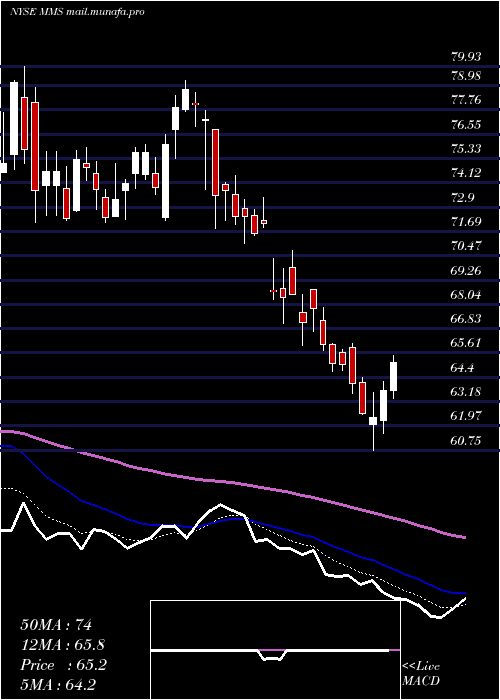Viewport: 500px width, 700px height.
Task: Select the 66.83 price level label
Action: (467, 318)
